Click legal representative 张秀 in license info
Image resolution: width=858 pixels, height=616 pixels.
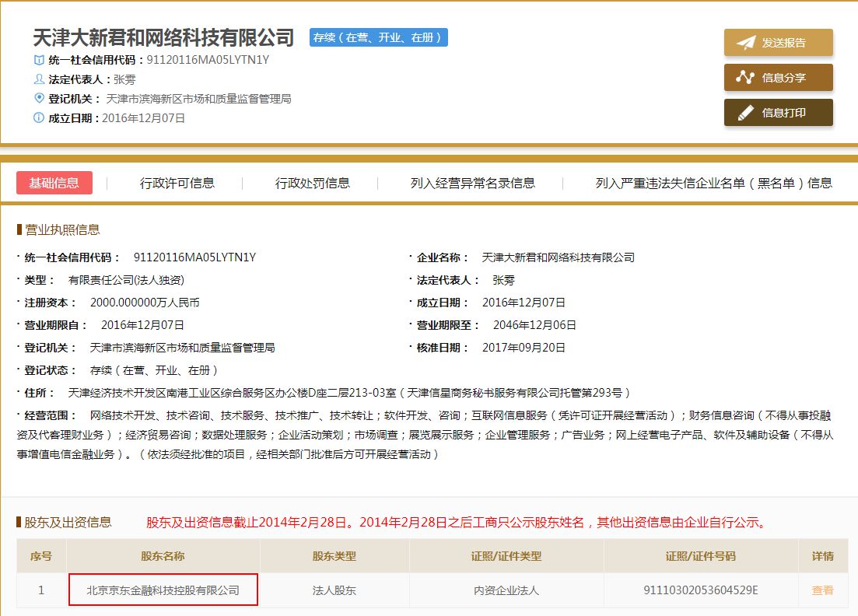point(503,280)
